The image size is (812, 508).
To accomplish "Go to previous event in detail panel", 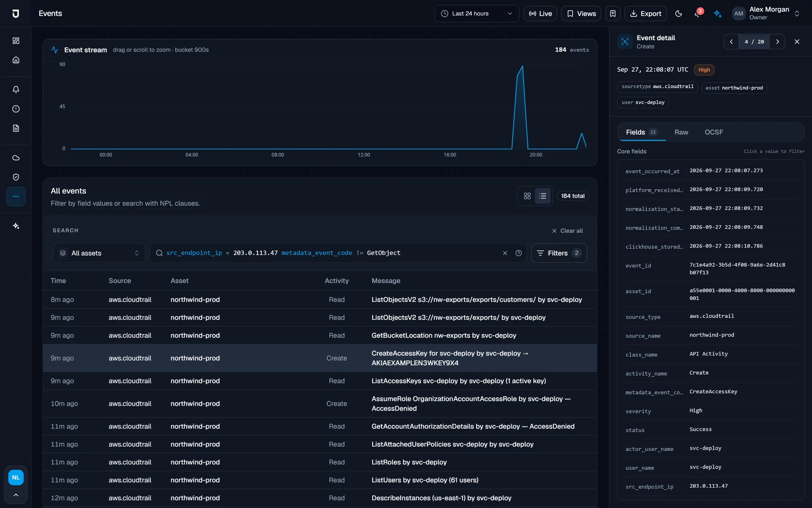I will tap(731, 41).
